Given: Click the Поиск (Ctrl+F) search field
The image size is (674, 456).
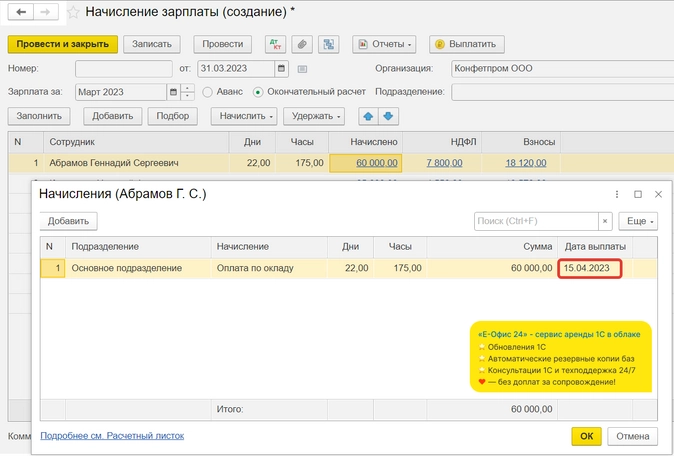Looking at the screenshot, I should pos(535,221).
